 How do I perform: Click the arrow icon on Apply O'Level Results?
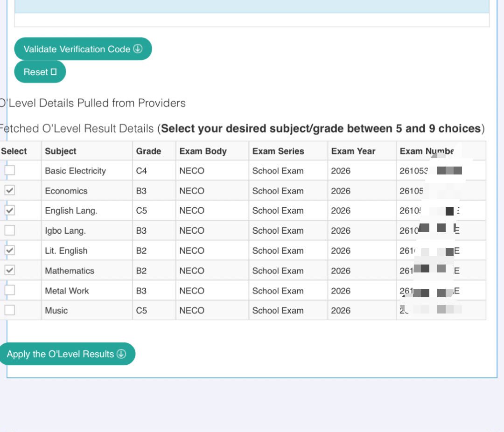121,354
